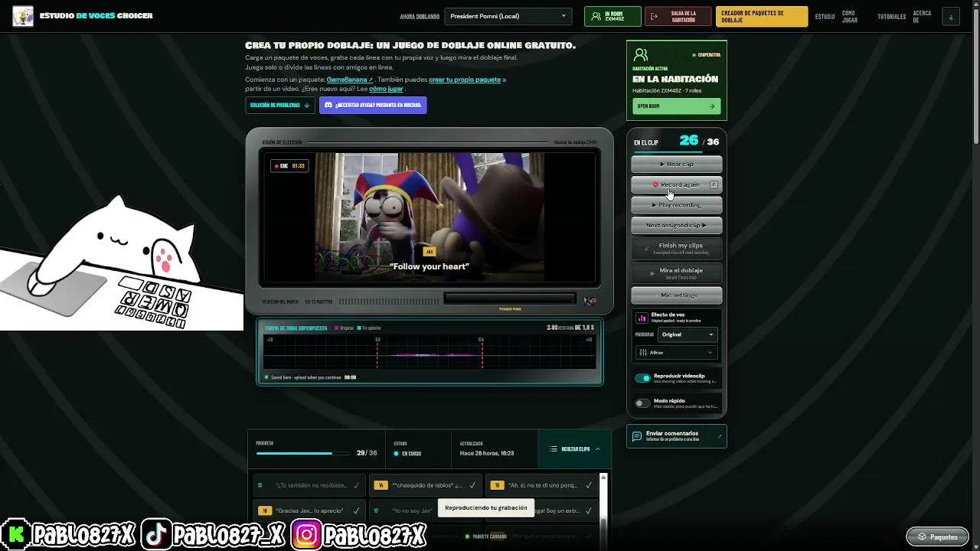The image size is (980, 551).
Task: Click the Afinar sliders icon
Action: pyautogui.click(x=642, y=352)
